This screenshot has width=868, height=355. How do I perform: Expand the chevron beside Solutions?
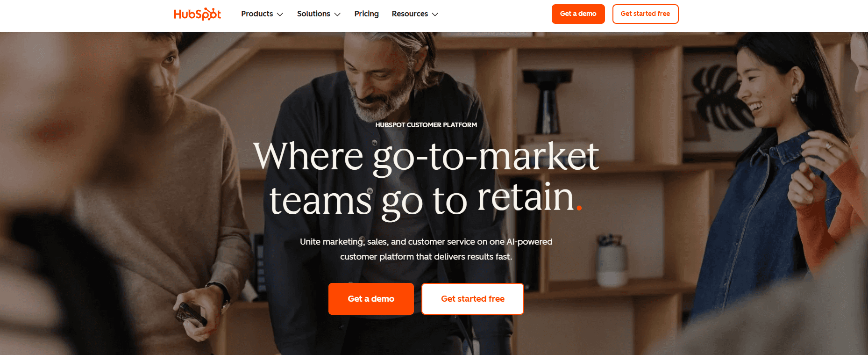[x=337, y=14]
